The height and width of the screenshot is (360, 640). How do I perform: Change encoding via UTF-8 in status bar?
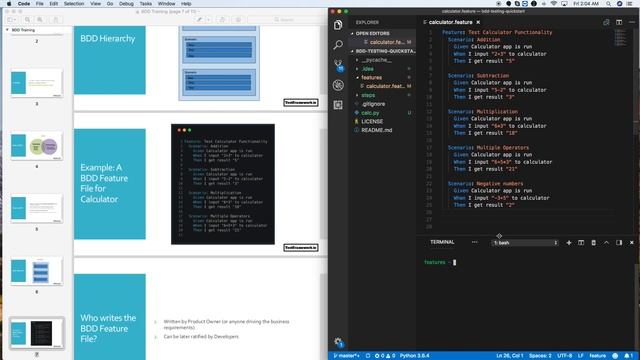click(x=564, y=356)
